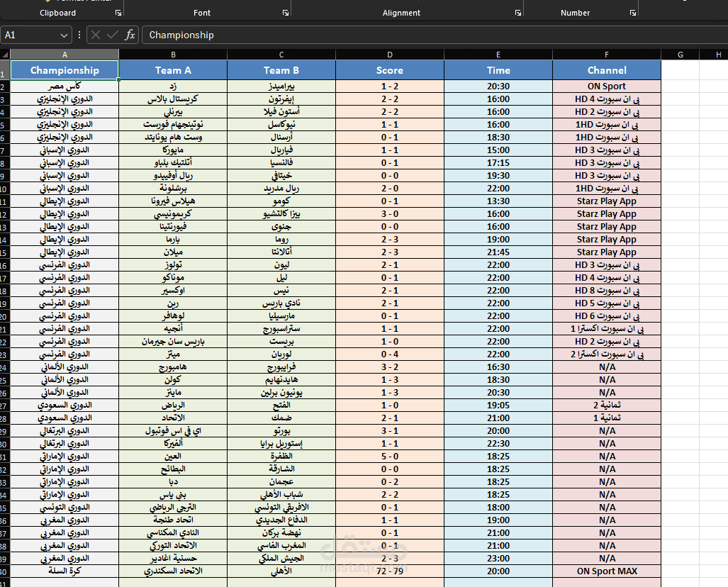This screenshot has width=728, height=587.
Task: Click the Score header cell
Action: click(x=390, y=70)
